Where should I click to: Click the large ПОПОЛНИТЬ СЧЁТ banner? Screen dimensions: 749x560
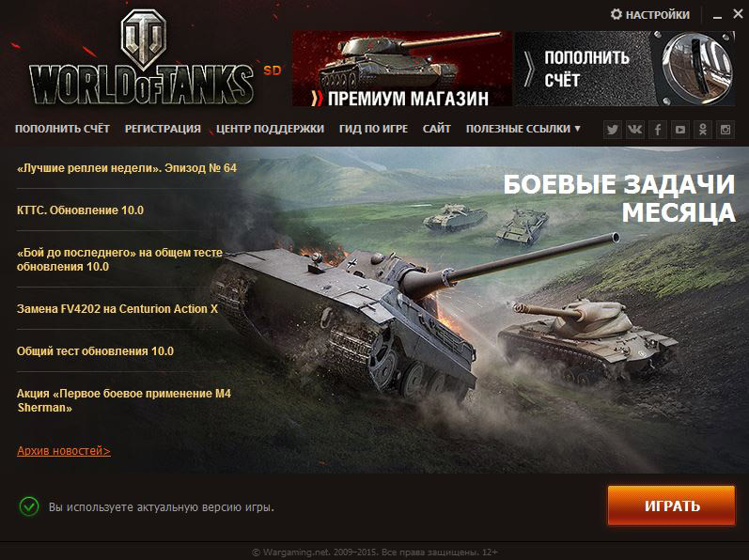tap(624, 69)
